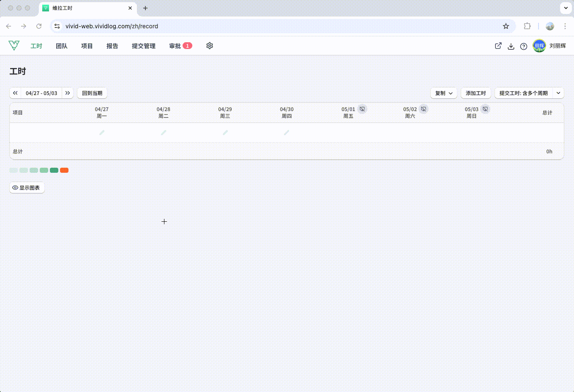
Task: Go to the 团队 tab
Action: 62,46
